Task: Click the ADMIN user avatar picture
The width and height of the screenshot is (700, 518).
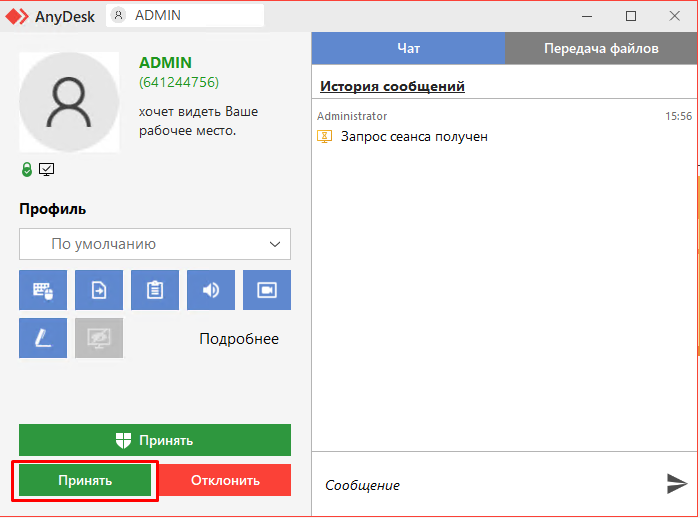Action: (x=69, y=102)
